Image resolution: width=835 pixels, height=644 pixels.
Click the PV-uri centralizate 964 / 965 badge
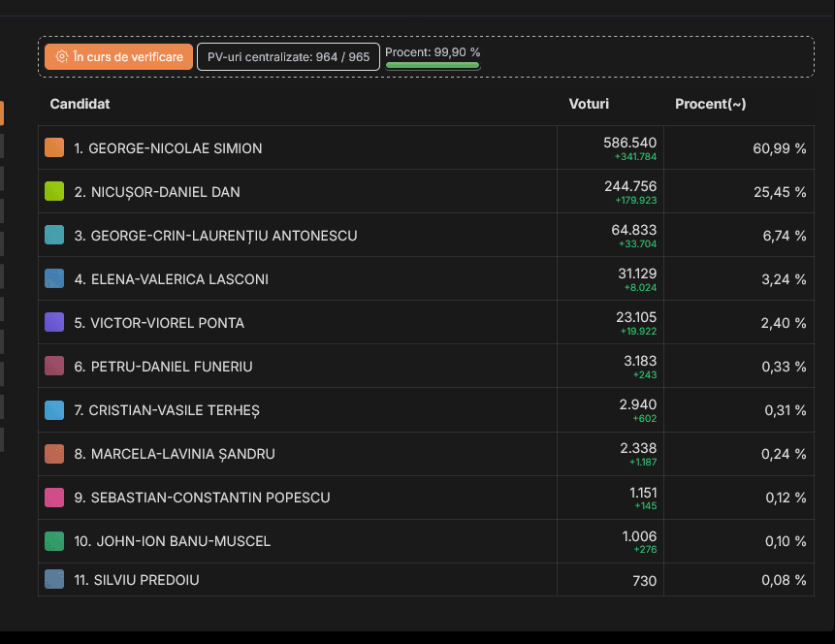tap(288, 57)
